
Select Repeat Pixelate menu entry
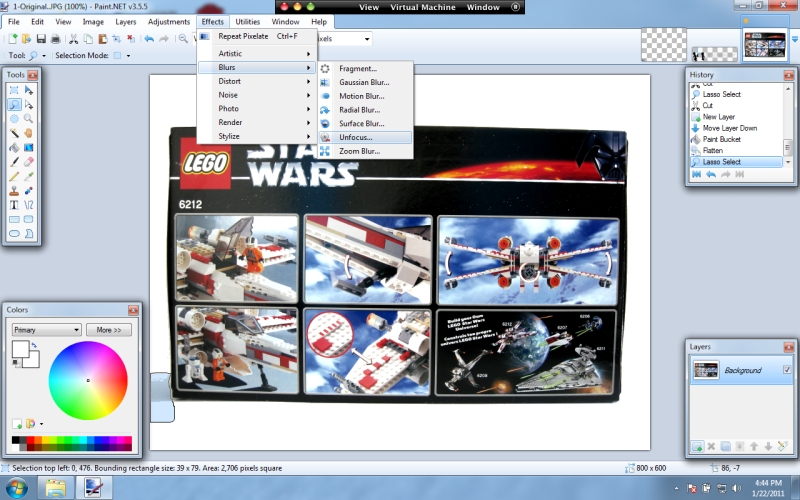(x=256, y=36)
